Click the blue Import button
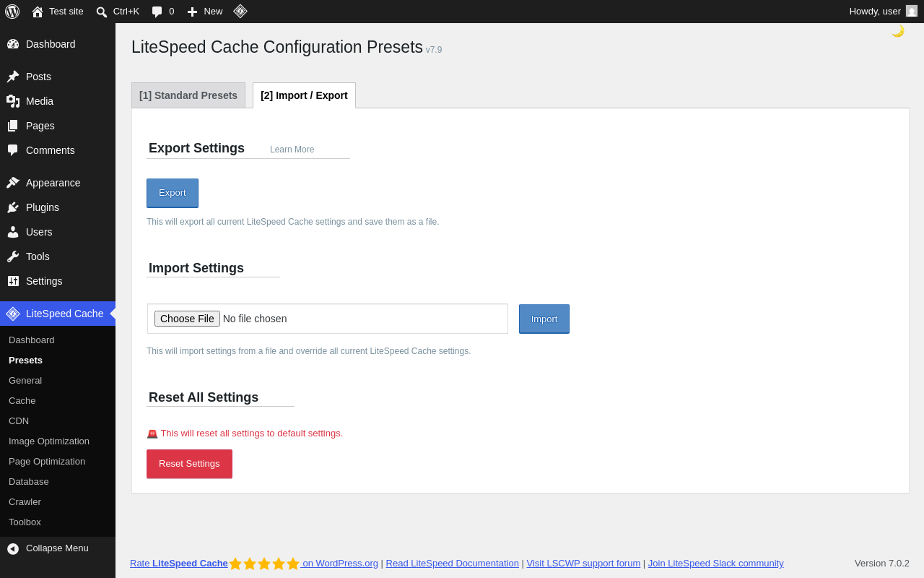This screenshot has height=578, width=924. (544, 319)
